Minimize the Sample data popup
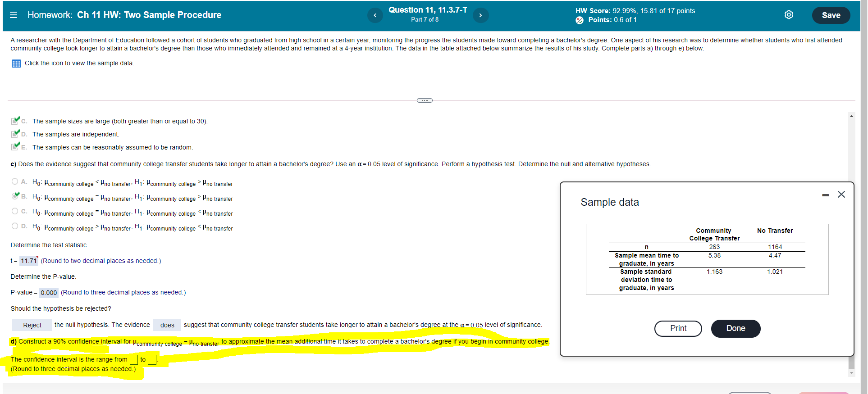 (x=825, y=195)
